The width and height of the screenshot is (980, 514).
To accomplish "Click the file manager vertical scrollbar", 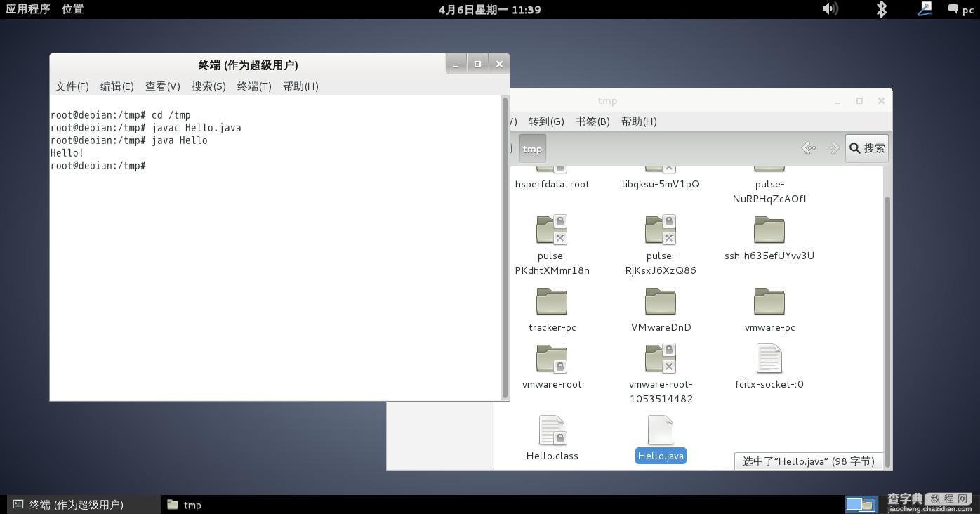I will (887, 332).
